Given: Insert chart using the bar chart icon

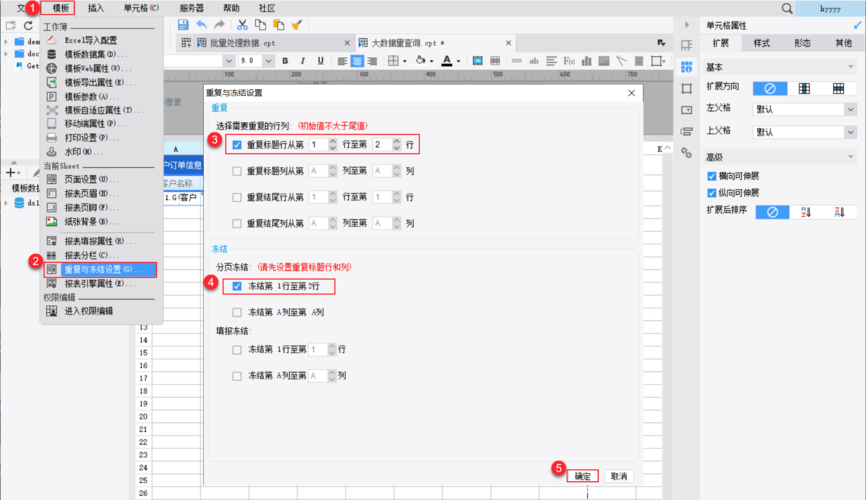Looking at the screenshot, I should click(x=587, y=61).
